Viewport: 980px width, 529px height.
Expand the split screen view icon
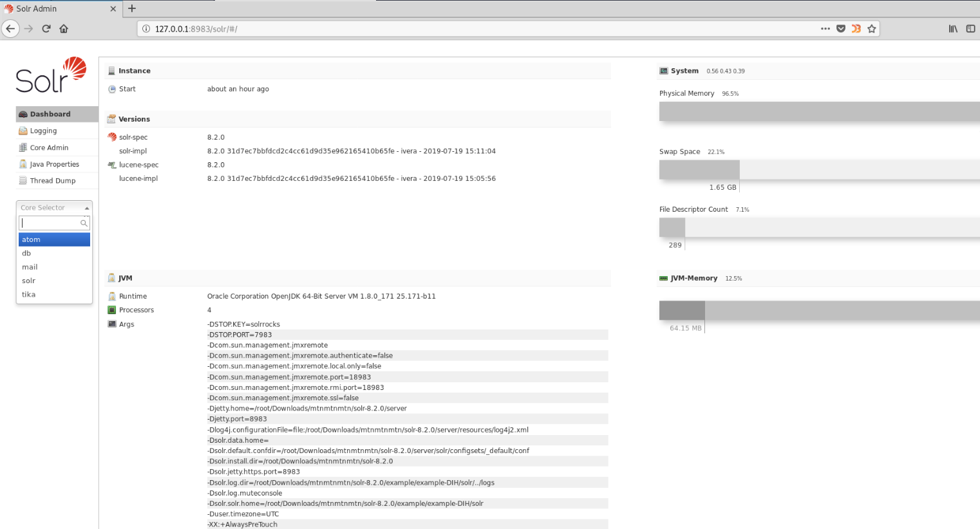tap(971, 28)
